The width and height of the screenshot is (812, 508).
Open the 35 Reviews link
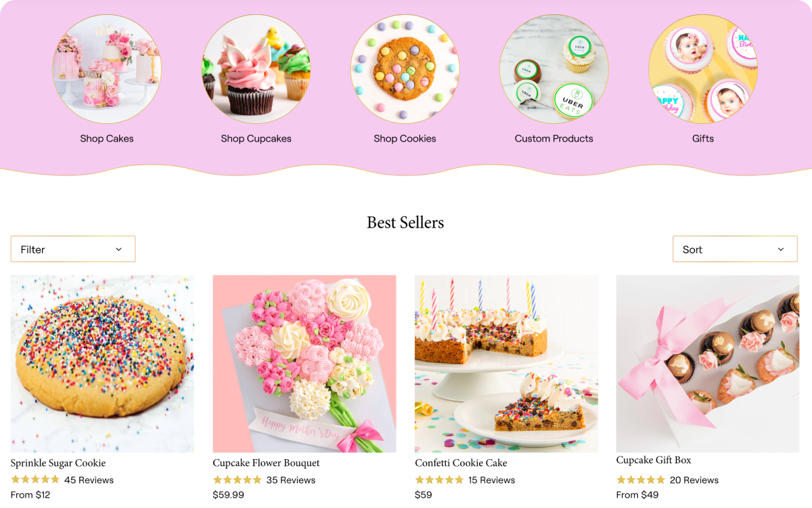(291, 480)
